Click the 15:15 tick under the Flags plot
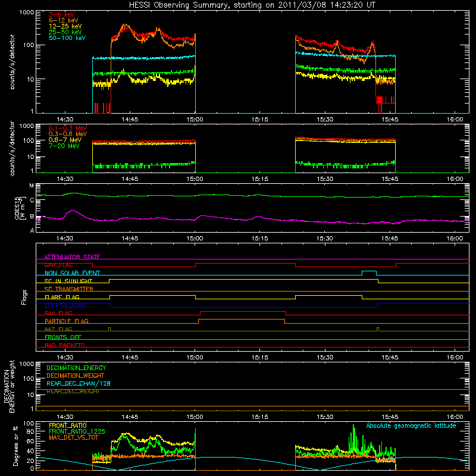 coord(259,358)
